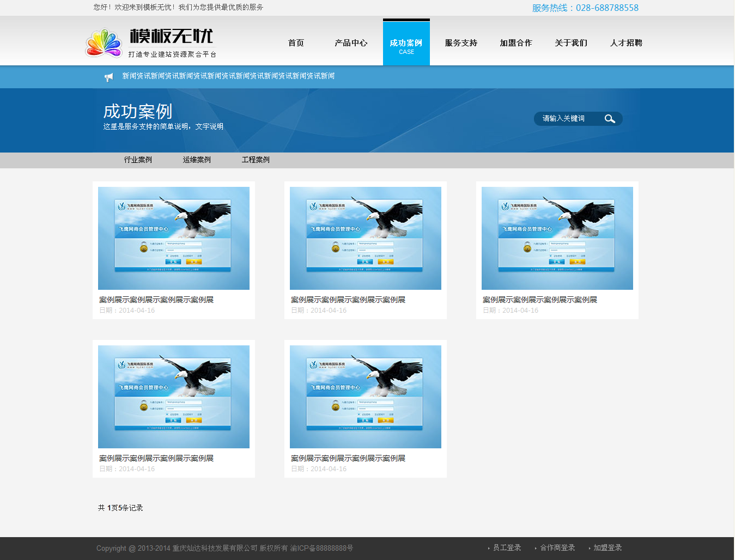Switch to 行业案例 category
The width and height of the screenshot is (735, 560).
point(138,160)
